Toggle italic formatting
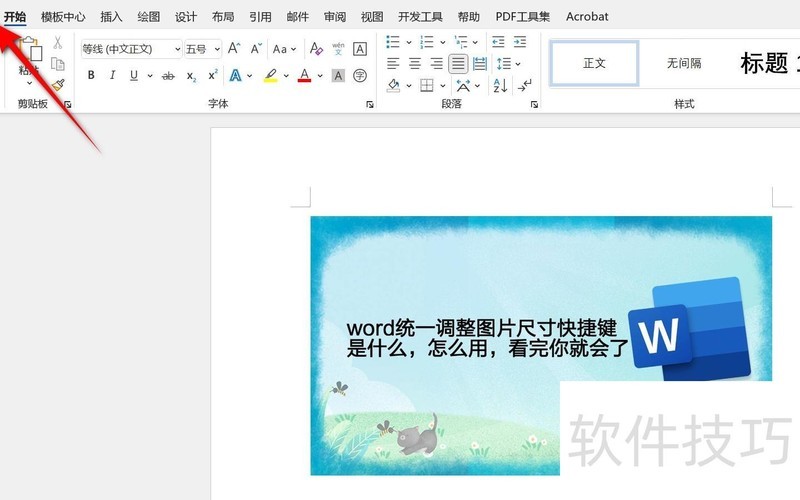 pos(112,76)
